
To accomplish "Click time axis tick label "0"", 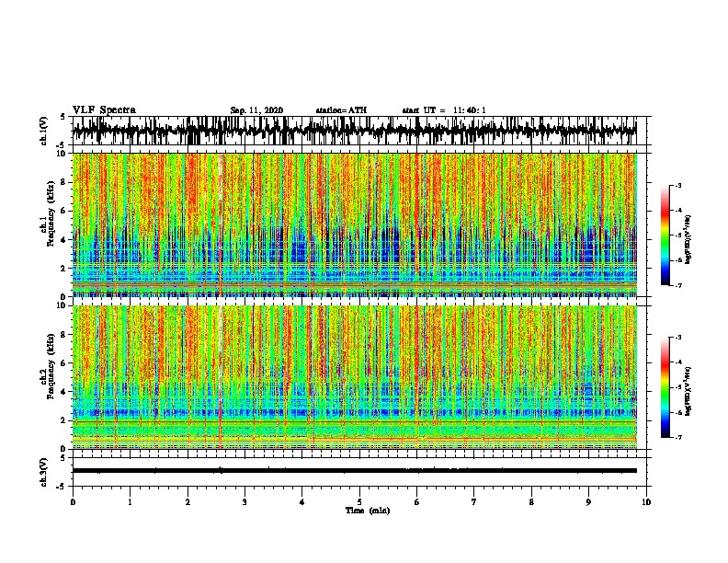I will coord(73,502).
